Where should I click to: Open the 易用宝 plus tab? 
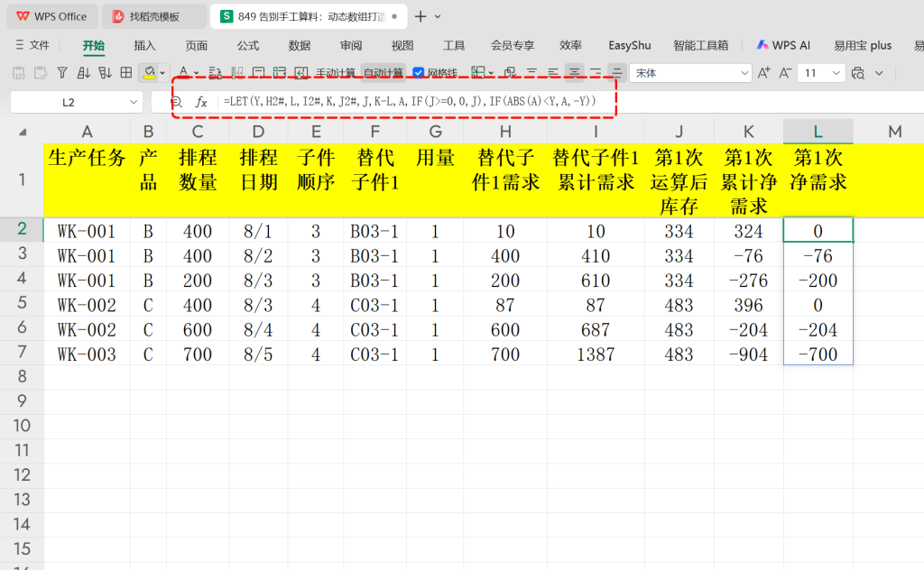[x=863, y=45]
